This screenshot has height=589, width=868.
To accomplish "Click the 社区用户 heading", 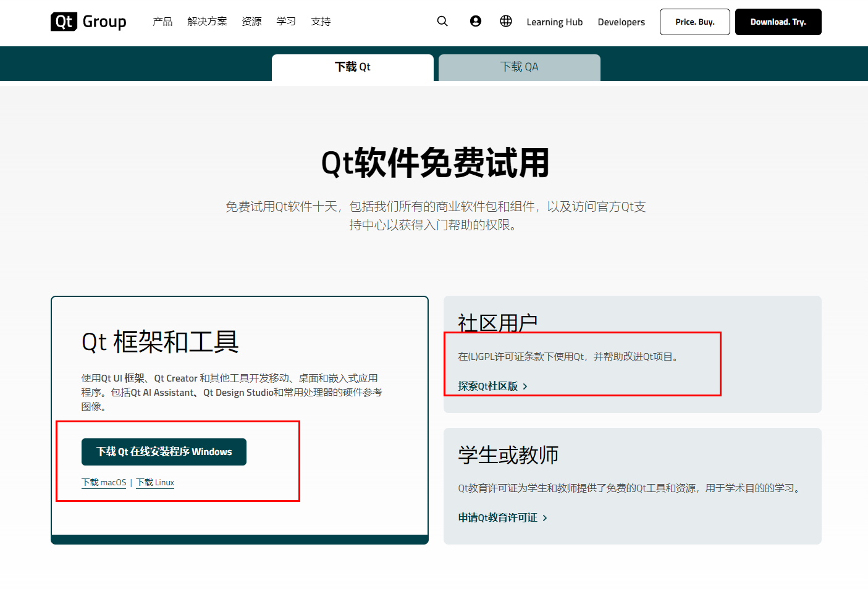I will point(498,323).
